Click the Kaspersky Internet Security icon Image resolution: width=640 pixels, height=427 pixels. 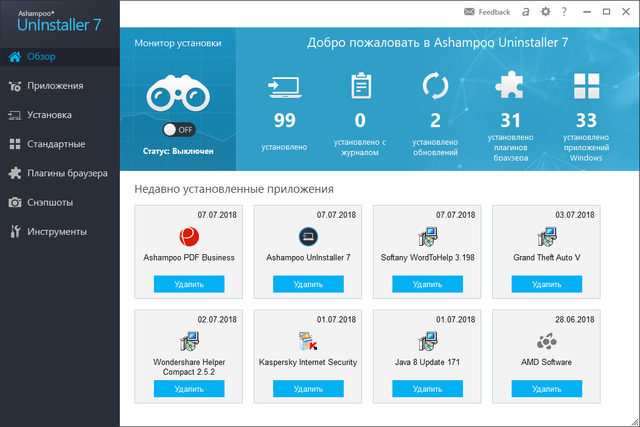pos(308,341)
